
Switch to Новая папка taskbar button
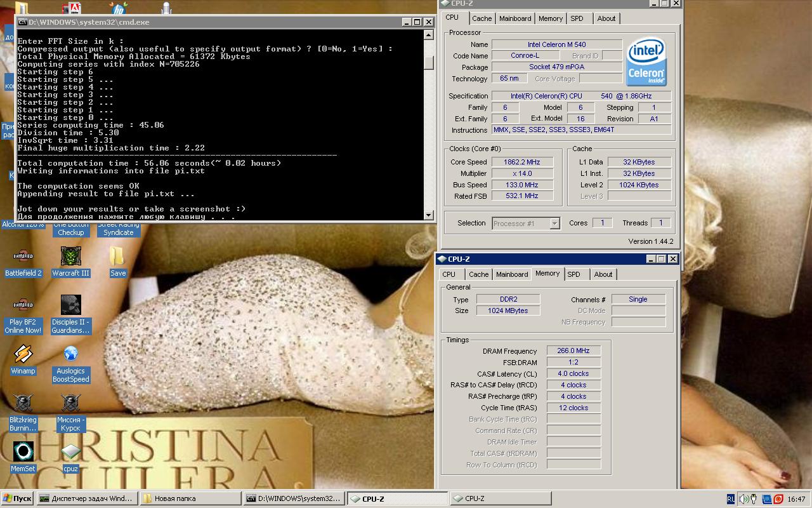point(190,499)
